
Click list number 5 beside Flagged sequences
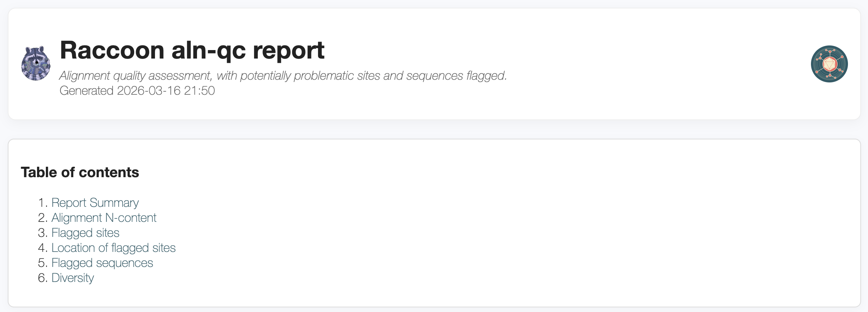click(42, 263)
